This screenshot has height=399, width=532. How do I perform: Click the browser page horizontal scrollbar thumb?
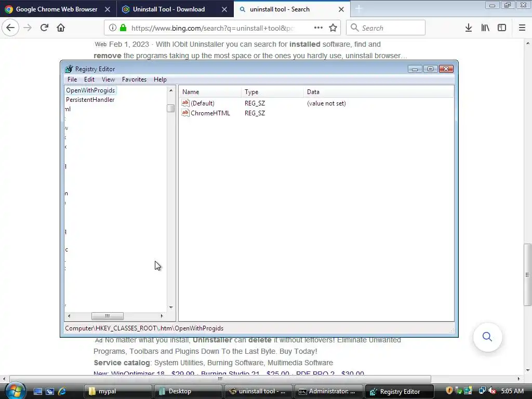(220, 379)
